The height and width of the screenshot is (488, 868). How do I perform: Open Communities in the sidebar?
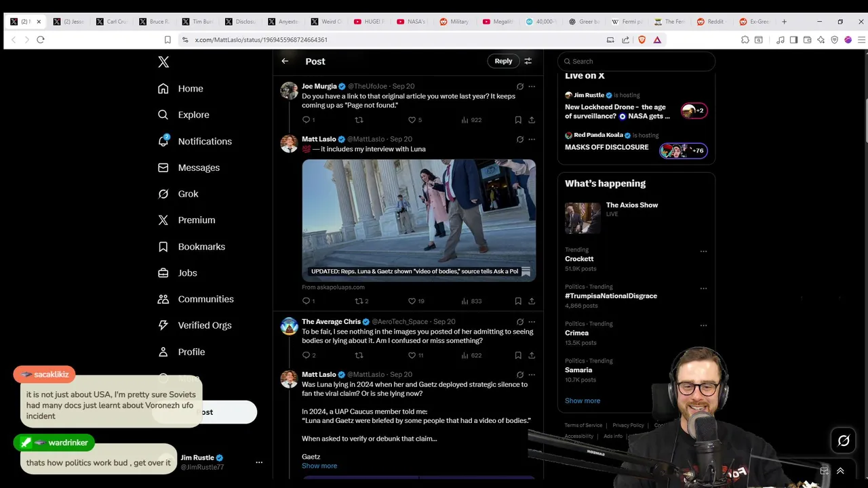click(195, 300)
